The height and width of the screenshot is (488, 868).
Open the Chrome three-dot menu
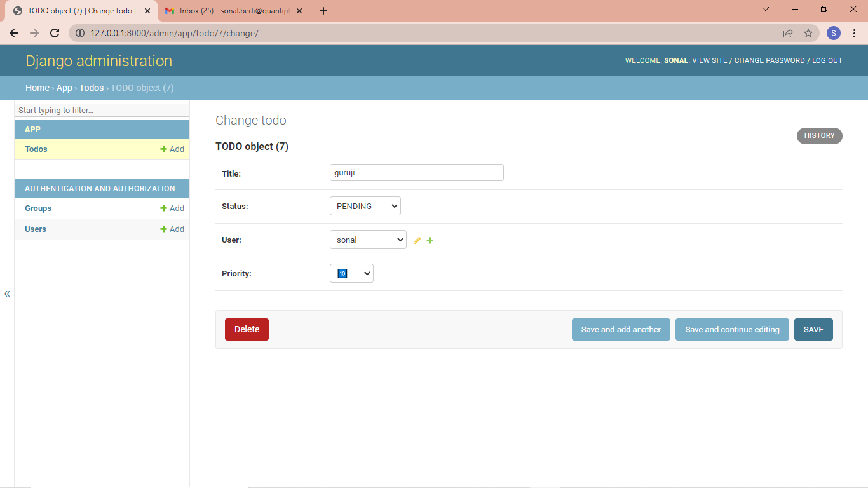click(x=855, y=33)
